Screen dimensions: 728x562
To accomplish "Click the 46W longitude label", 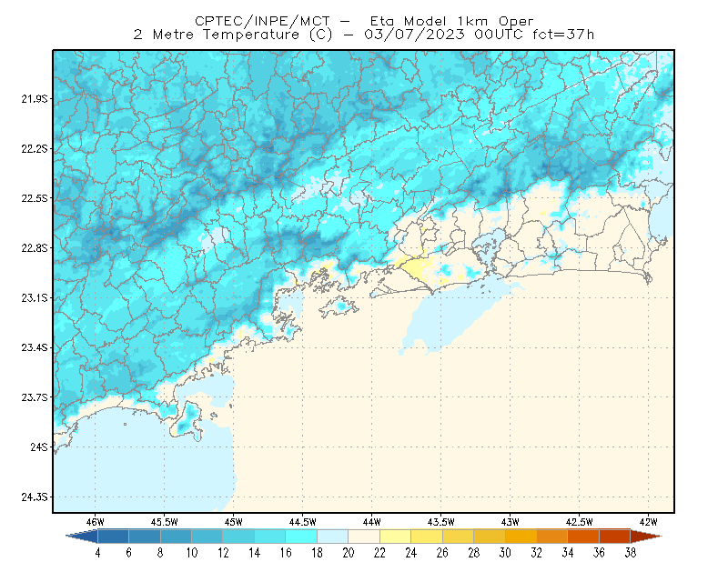I will tap(96, 522).
